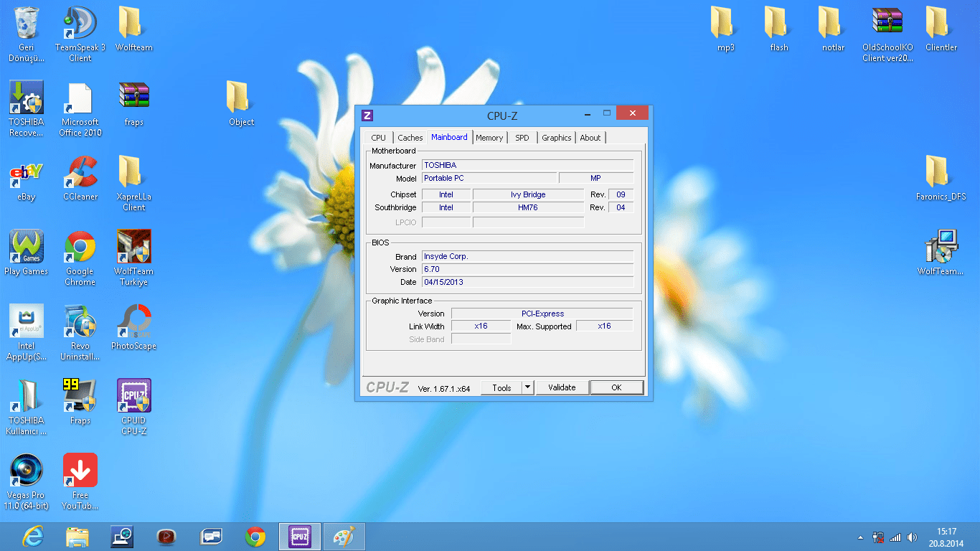The height and width of the screenshot is (551, 980).
Task: Click the chipset revision '09' value
Action: click(x=621, y=194)
